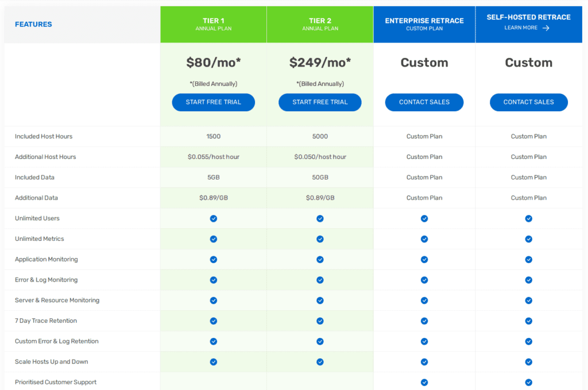The height and width of the screenshot is (390, 588).
Task: Click Tier 1 Server & Resource Monitoring checkmark
Action: pos(214,301)
